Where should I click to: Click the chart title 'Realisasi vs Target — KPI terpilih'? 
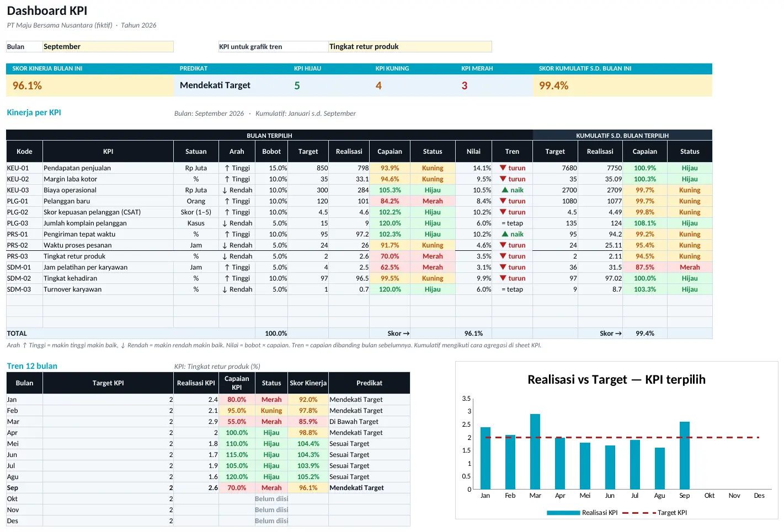point(616,379)
